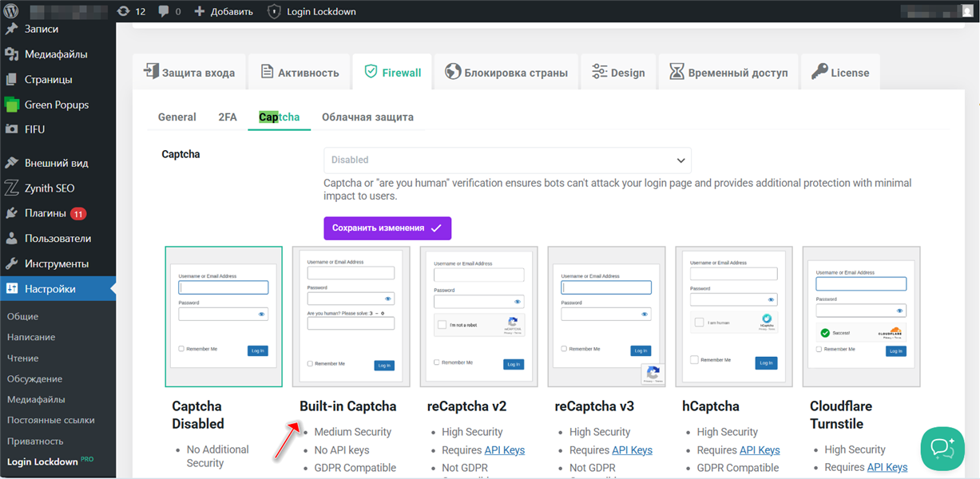Open API Keys link under reCaptcha v3

[x=632, y=449]
